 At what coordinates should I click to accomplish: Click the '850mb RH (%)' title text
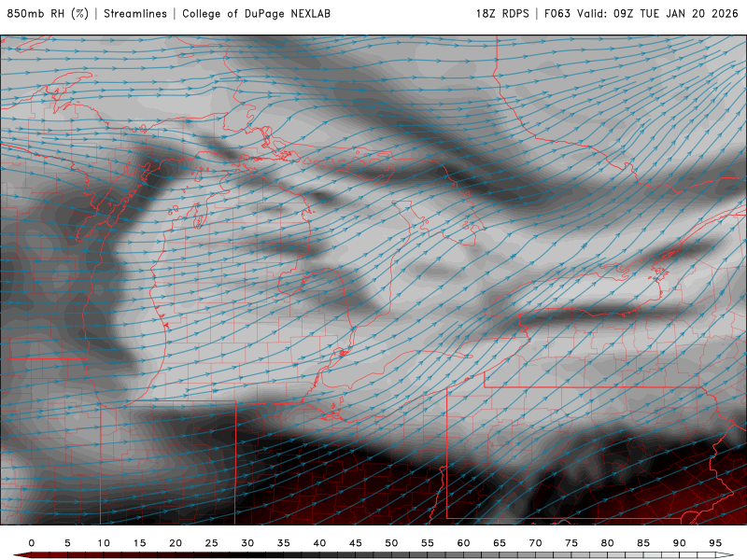click(x=49, y=14)
